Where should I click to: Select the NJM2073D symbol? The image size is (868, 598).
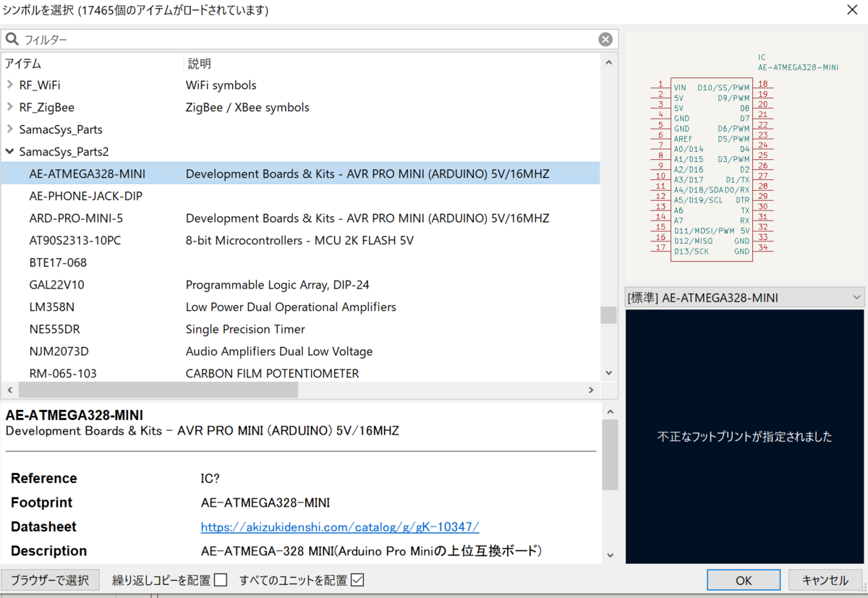pyautogui.click(x=59, y=351)
